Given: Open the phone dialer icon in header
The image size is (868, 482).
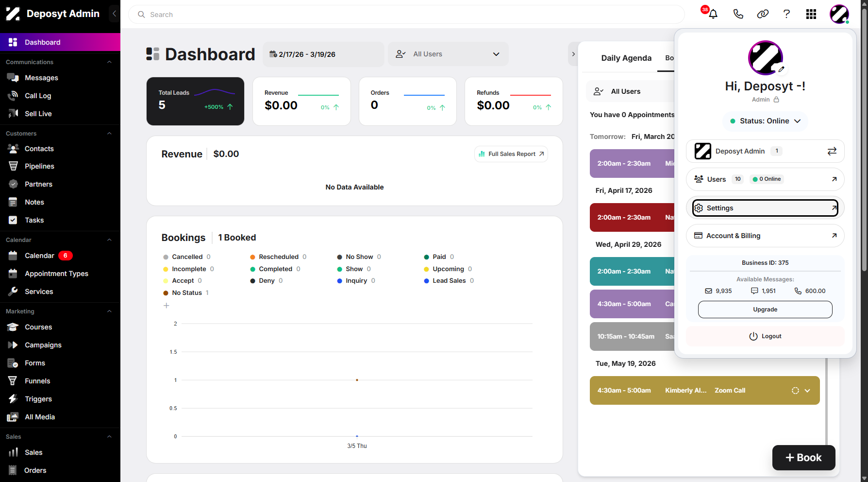Looking at the screenshot, I should click(738, 14).
